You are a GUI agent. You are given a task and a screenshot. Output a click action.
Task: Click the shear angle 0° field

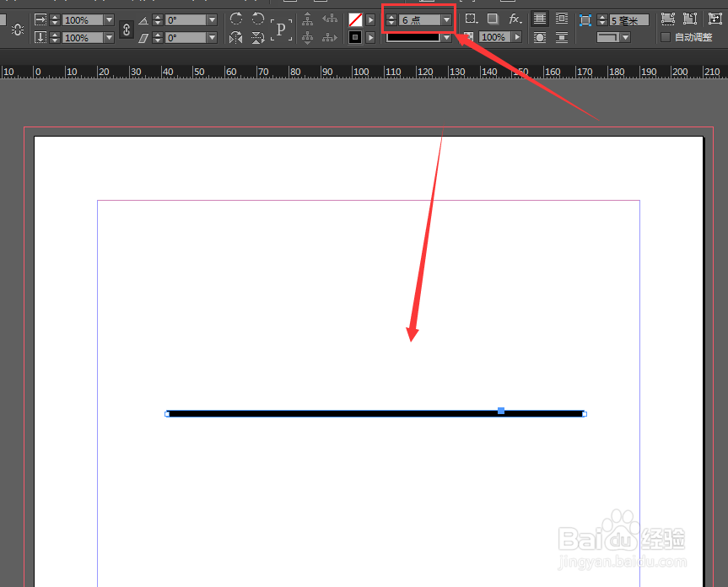click(186, 38)
